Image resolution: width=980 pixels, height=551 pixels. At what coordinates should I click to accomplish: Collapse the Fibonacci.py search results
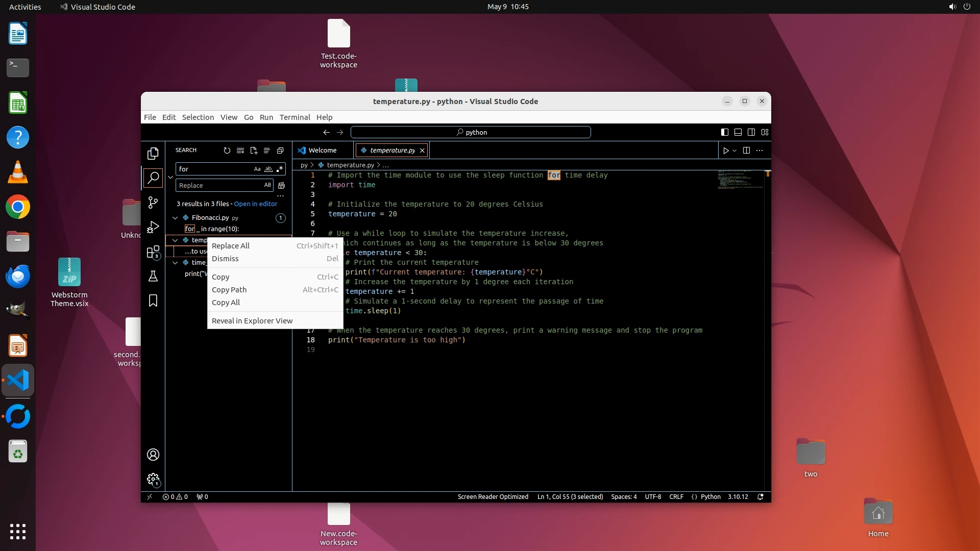click(175, 218)
